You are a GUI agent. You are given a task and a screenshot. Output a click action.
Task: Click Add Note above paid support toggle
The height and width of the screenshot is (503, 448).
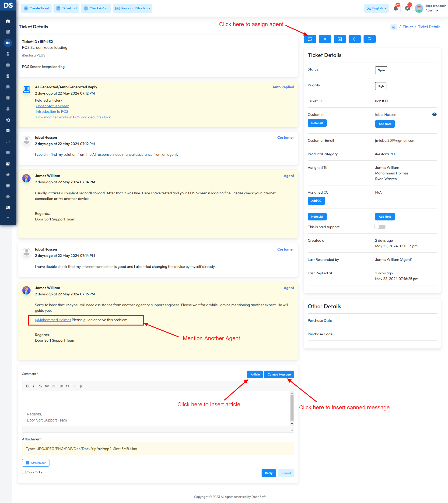(x=385, y=217)
